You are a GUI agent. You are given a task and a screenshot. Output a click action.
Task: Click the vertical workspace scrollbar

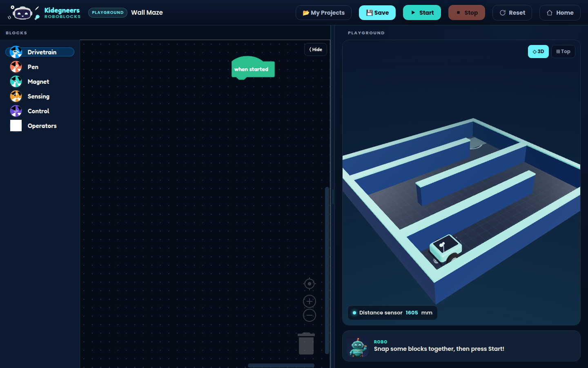[x=327, y=270]
